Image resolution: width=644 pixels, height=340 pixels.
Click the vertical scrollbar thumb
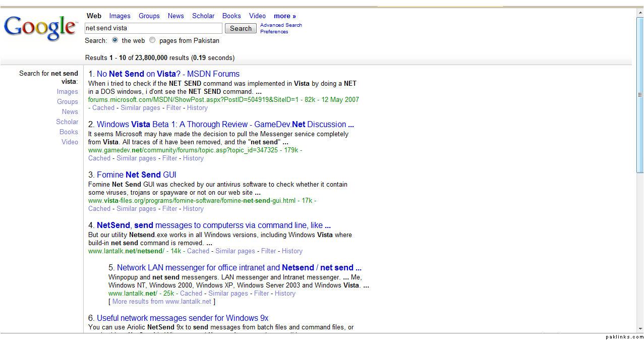640,95
